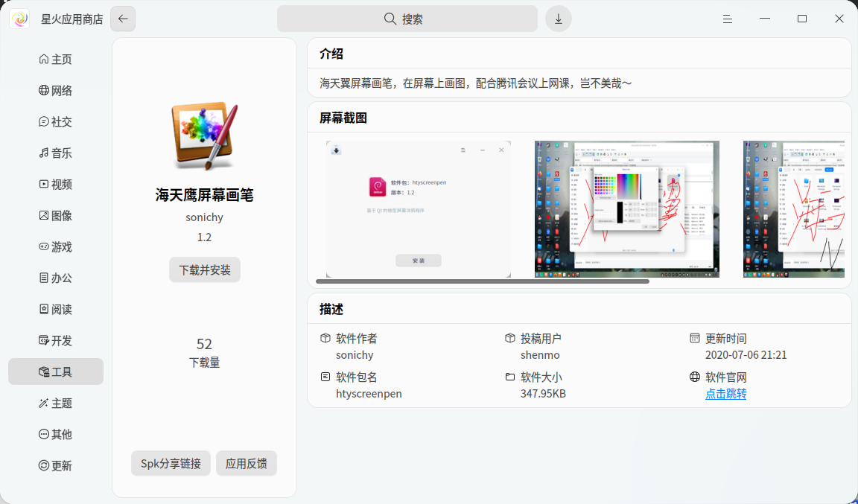Click sonichy under 软件作者
Viewport: 858px width, 504px height.
pyautogui.click(x=355, y=354)
